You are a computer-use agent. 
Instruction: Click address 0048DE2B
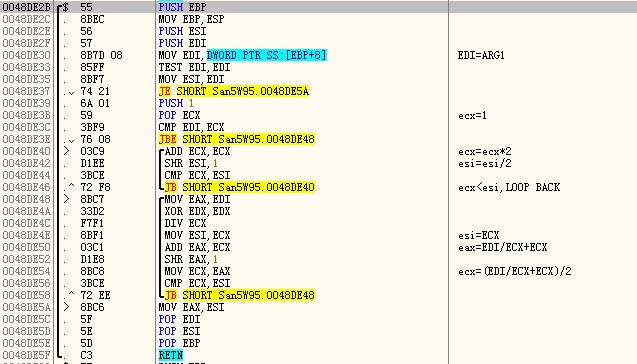click(26, 7)
